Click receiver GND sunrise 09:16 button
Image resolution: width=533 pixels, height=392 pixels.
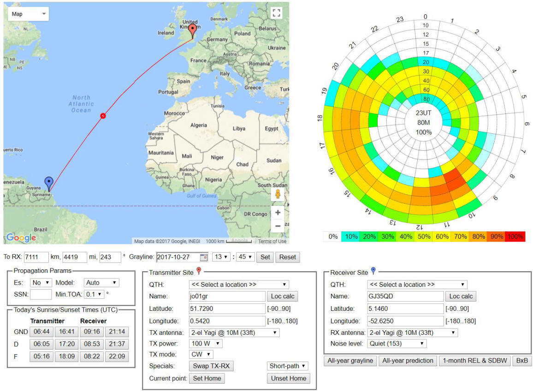[x=92, y=332]
